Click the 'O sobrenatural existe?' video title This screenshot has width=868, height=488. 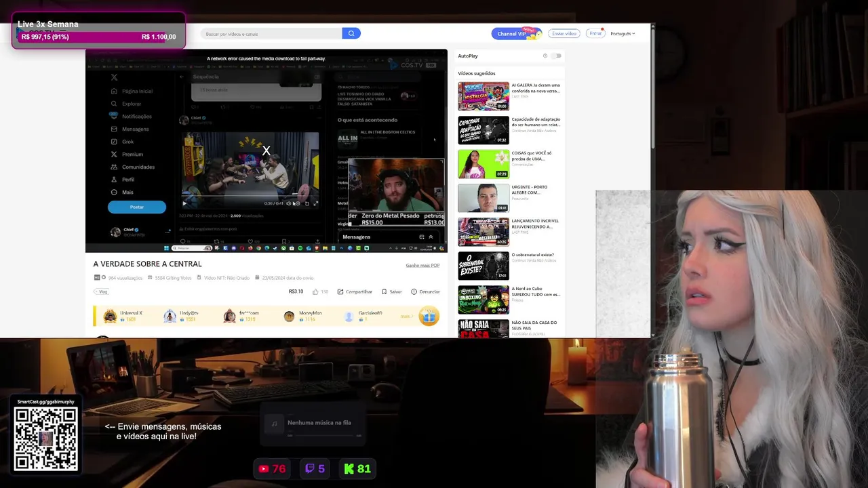(x=533, y=255)
